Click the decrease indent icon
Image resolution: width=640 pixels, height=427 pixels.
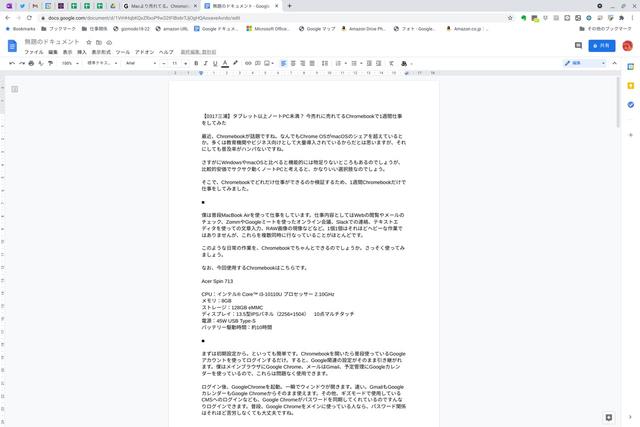pos(369,63)
